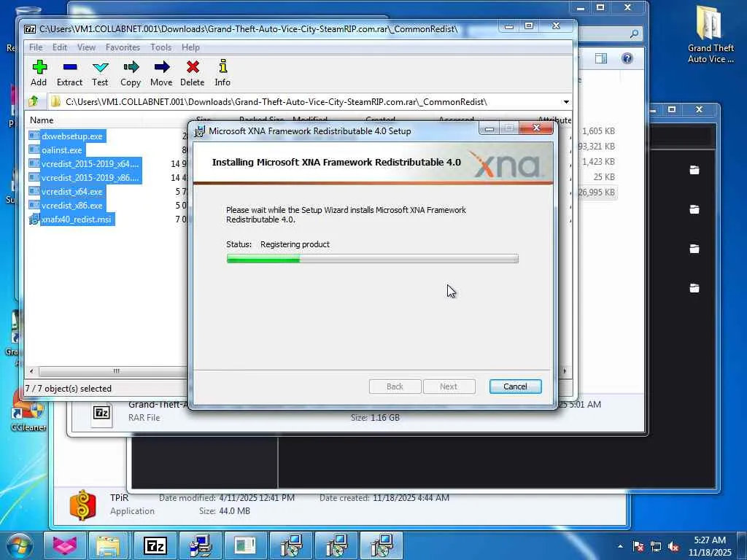Open the CCleaner desktop shortcut
The height and width of the screenshot is (560, 747).
click(28, 411)
